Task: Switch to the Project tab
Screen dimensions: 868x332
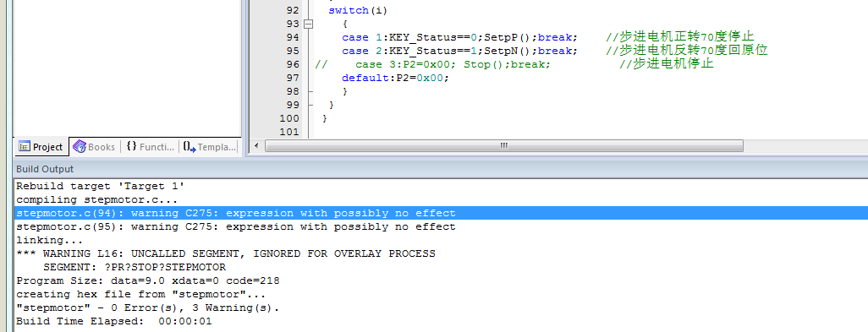Action: (41, 147)
